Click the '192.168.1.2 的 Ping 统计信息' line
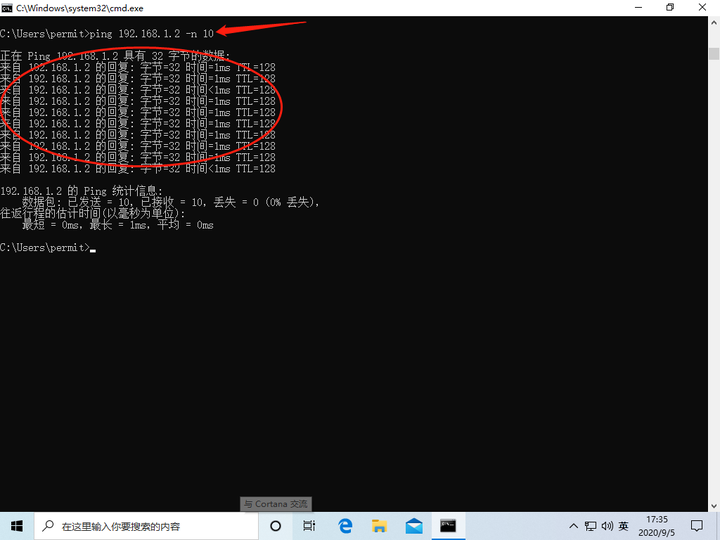The image size is (720, 540). click(x=81, y=191)
